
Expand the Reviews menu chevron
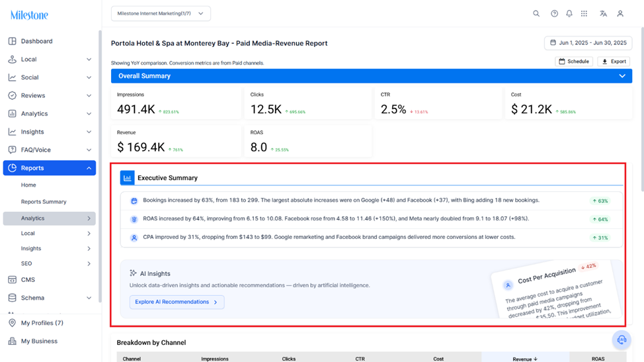click(89, 95)
